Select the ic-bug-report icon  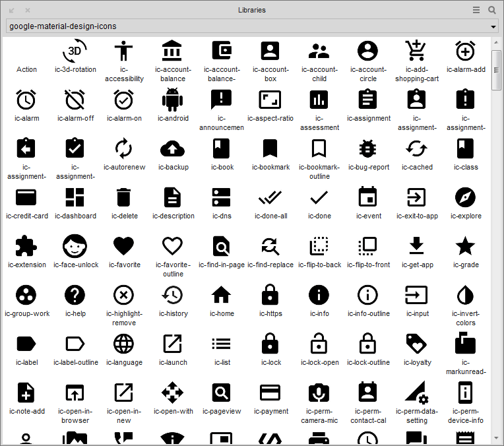pyautogui.click(x=367, y=148)
